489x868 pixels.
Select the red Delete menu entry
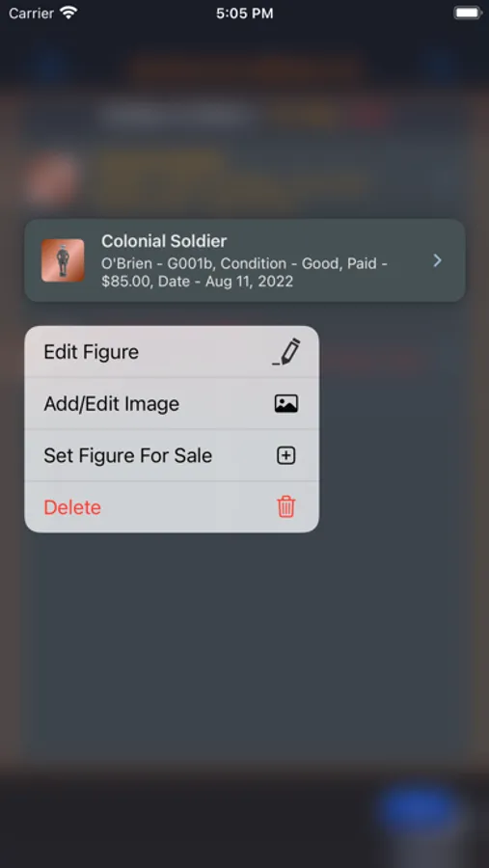(x=172, y=507)
